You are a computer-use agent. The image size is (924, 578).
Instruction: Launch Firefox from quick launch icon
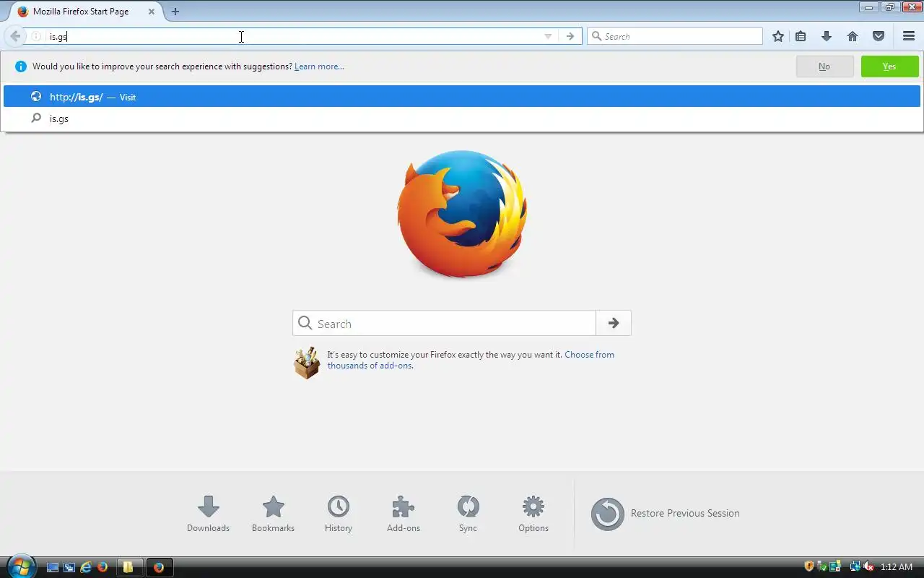coord(103,567)
